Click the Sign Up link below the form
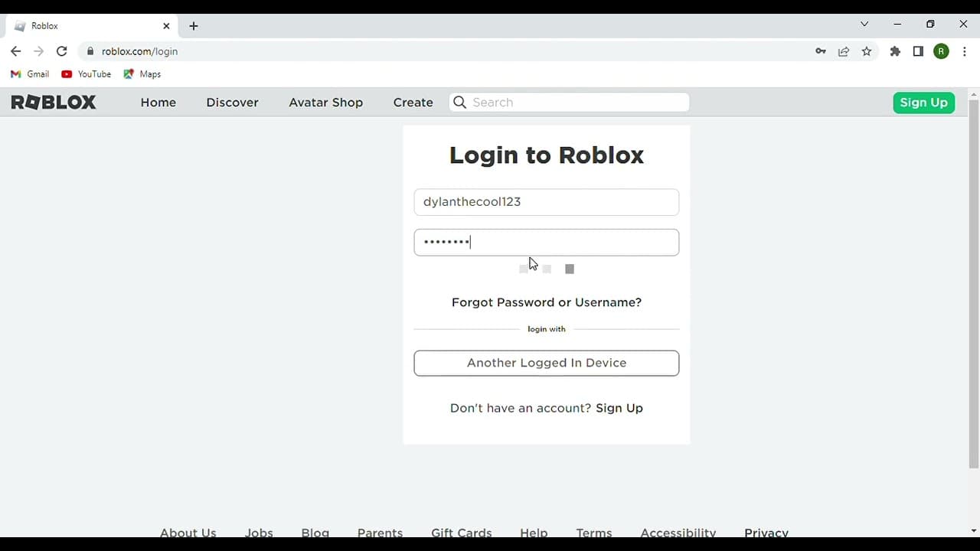This screenshot has height=551, width=980. (619, 408)
